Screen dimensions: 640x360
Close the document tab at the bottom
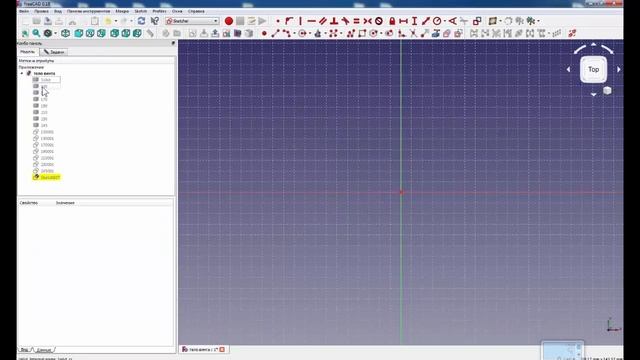click(222, 349)
